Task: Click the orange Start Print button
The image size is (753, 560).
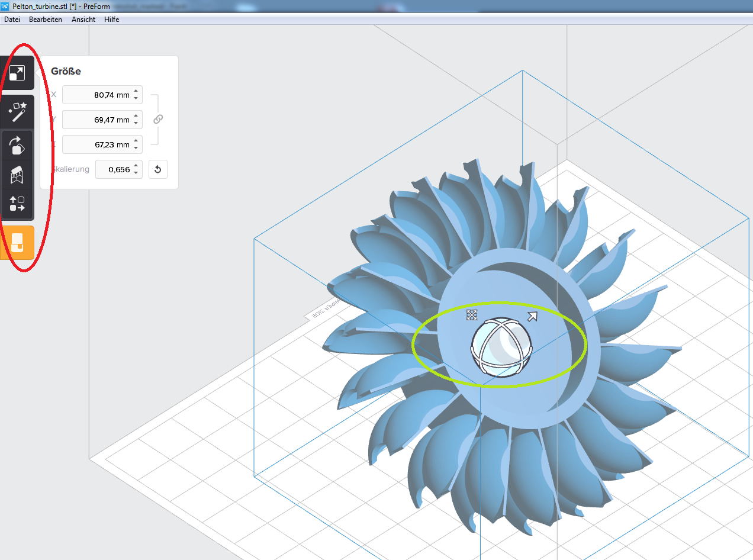Action: [17, 242]
